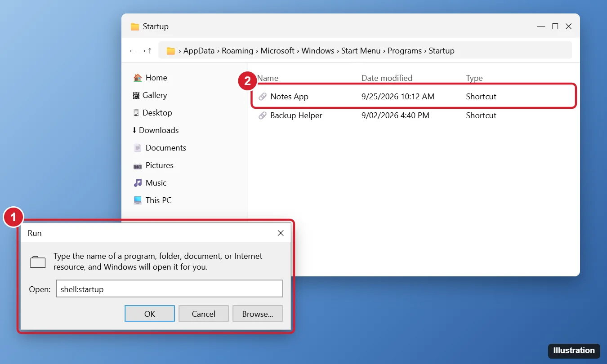Sort by the Date modified column
Viewport: 607px width, 364px height.
[x=387, y=78]
